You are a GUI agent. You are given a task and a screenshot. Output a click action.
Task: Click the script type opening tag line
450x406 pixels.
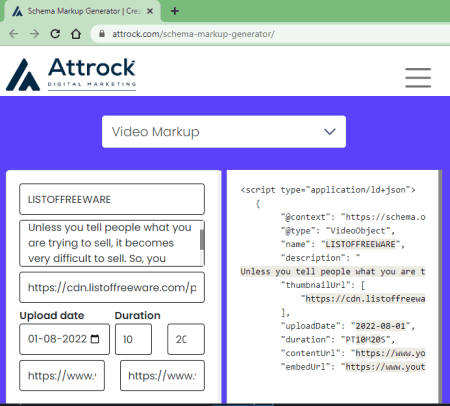pos(328,190)
